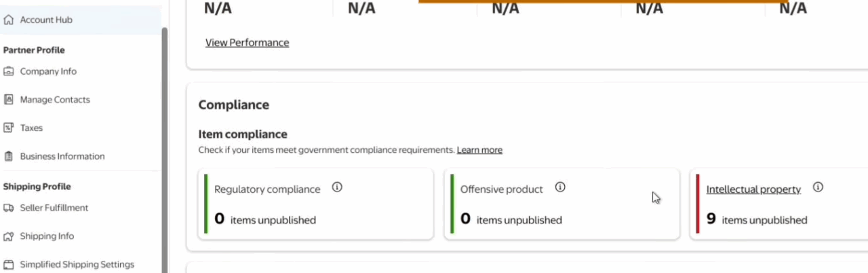This screenshot has height=273, width=868.
Task: Click the Simplified Shipping Settings box icon
Action: click(9, 265)
